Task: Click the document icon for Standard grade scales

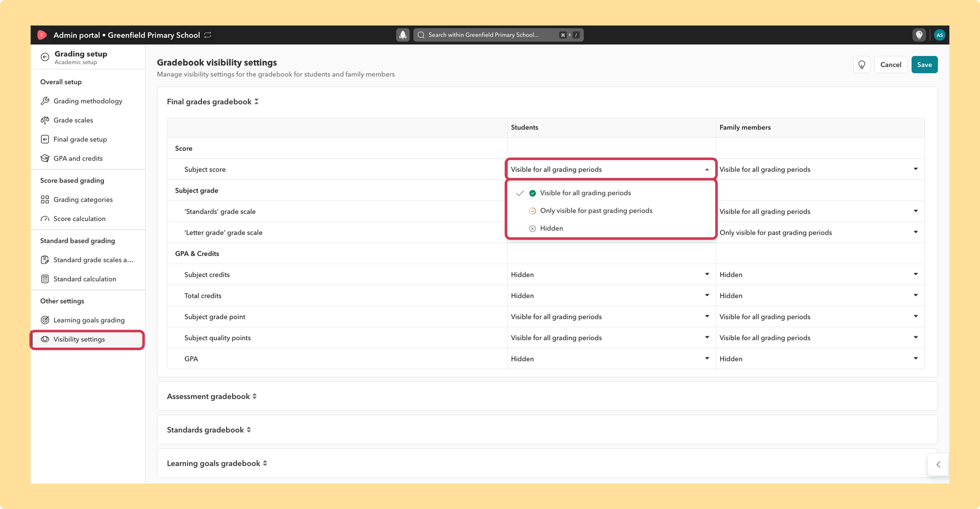Action: 45,260
